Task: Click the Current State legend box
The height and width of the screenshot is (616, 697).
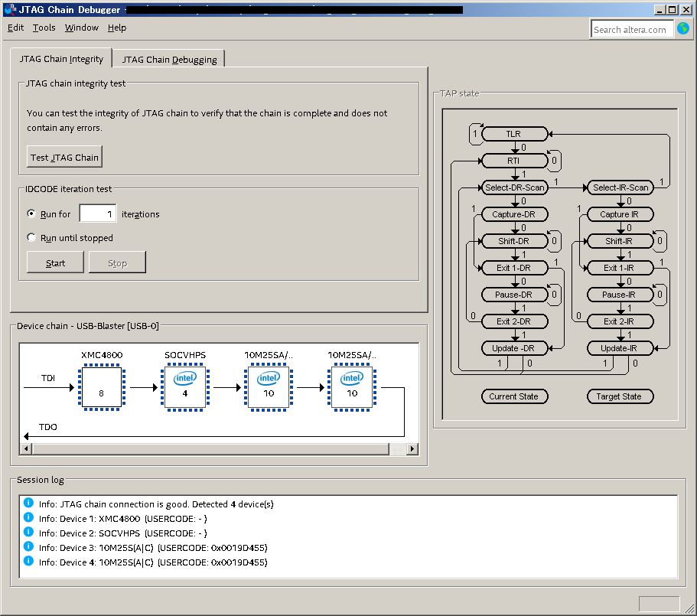Action: point(515,396)
